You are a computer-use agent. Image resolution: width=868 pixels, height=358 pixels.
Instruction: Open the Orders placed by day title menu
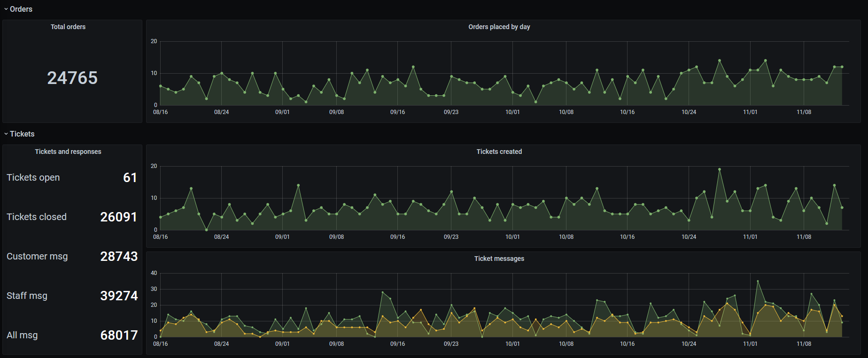499,27
